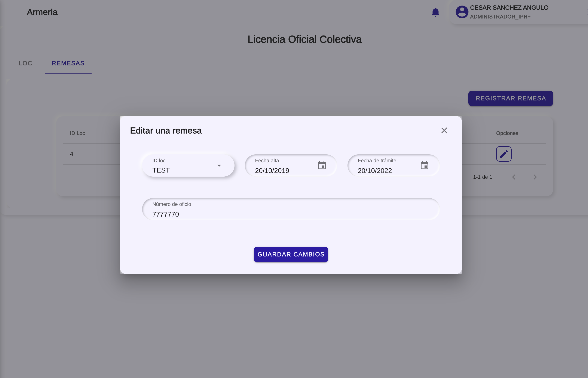
Task: Click the Fecha de trámite date field
Action: [383, 170]
